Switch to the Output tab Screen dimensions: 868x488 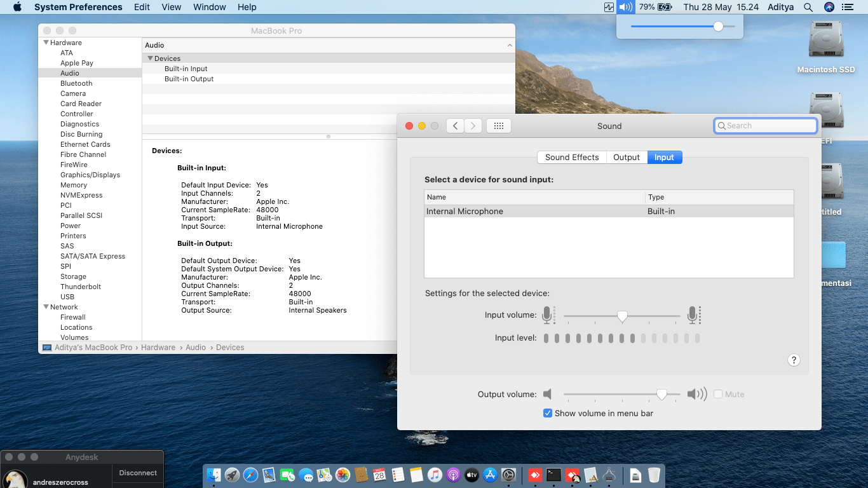(x=627, y=157)
